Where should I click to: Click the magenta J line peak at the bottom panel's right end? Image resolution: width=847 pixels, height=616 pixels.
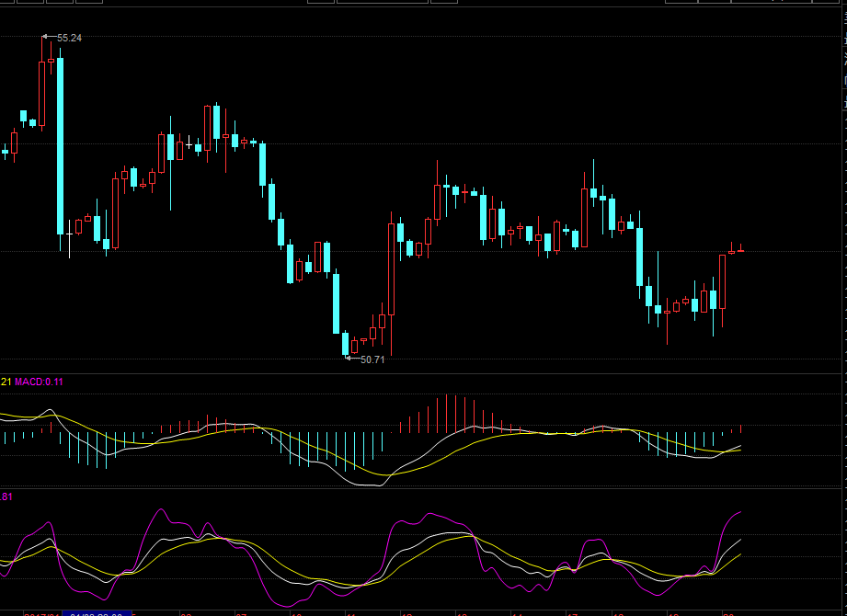tap(738, 511)
